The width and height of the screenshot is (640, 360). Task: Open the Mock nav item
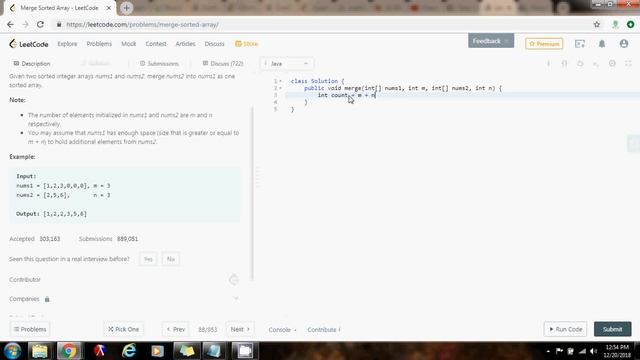pyautogui.click(x=129, y=44)
